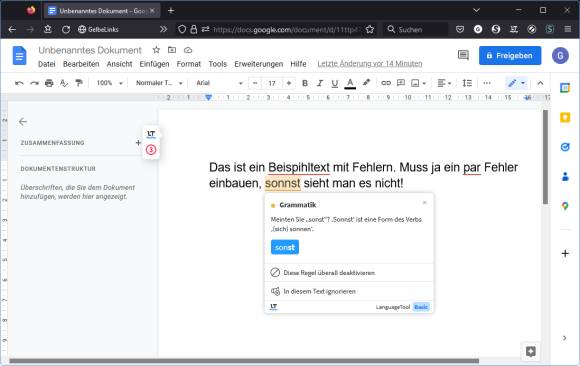Add a comment from toolbar

401,83
